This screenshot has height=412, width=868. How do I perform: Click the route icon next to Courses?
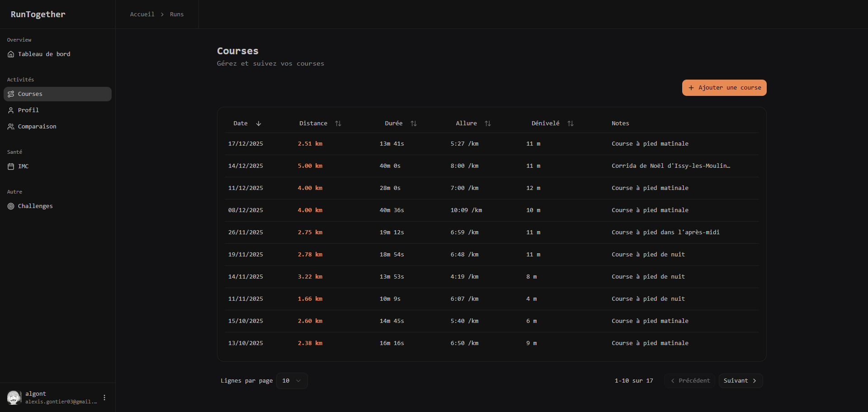pyautogui.click(x=11, y=94)
